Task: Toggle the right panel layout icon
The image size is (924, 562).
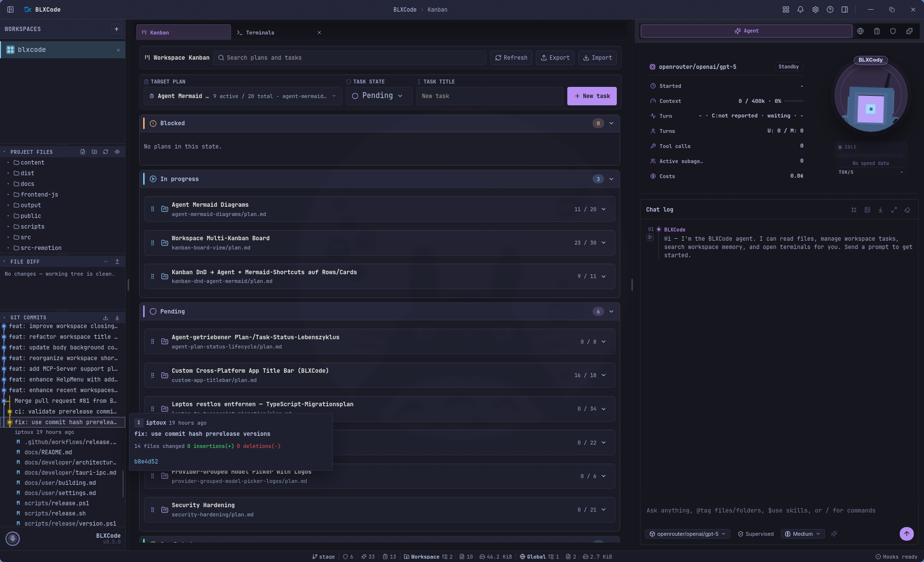Action: point(844,10)
